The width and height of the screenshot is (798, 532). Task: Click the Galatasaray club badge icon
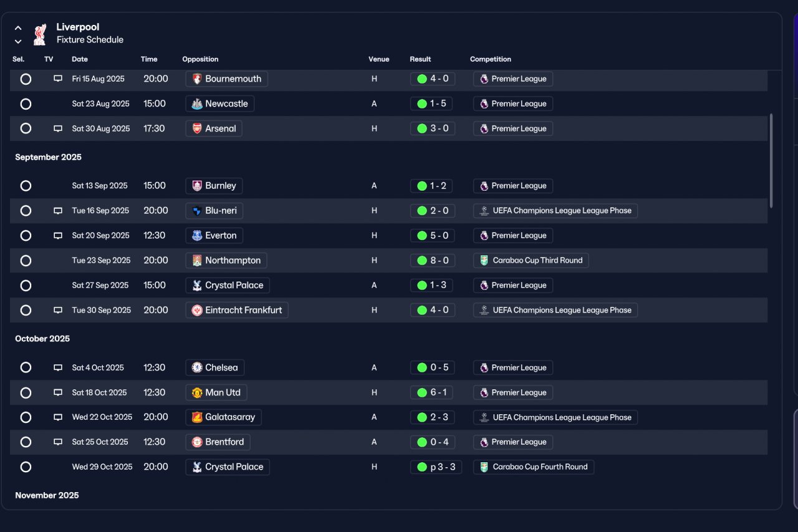pos(197,417)
